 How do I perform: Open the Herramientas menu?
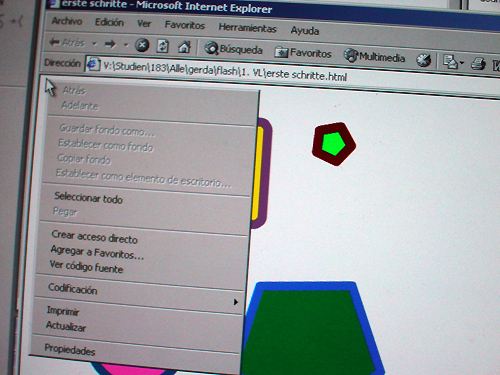247,28
